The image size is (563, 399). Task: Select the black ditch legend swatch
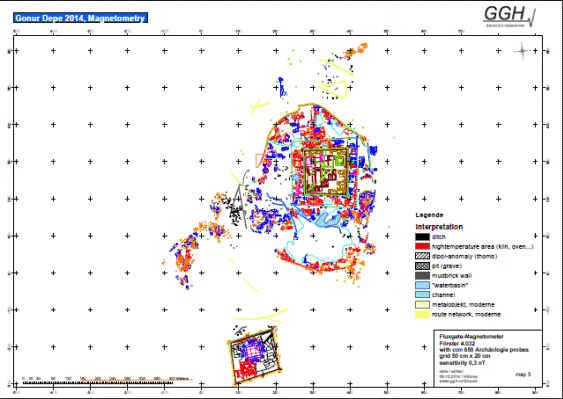tap(422, 237)
